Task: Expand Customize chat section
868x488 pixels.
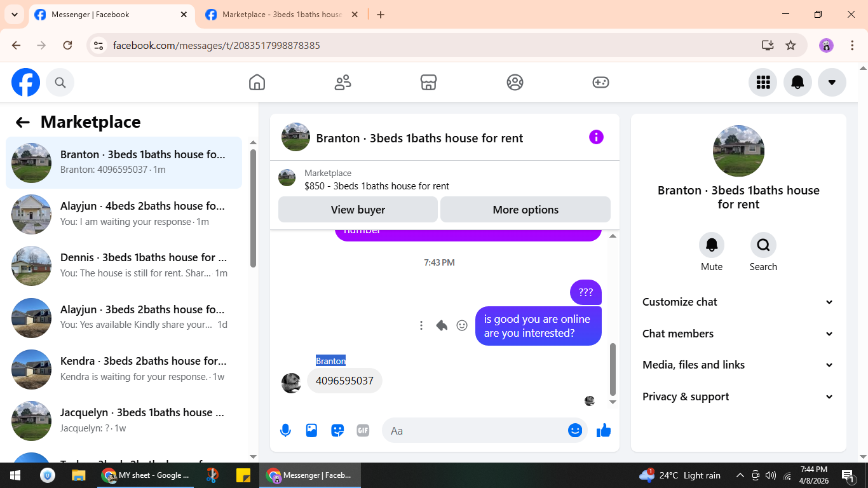Action: tap(738, 302)
